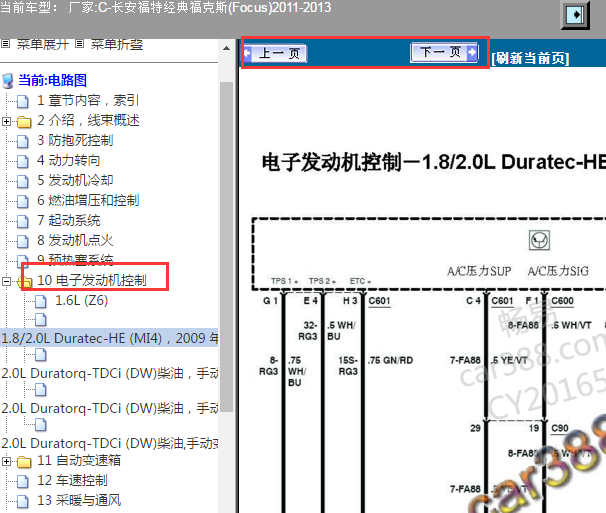Click page icon next to 5 发动机冷却
This screenshot has height=513, width=606.
23,181
